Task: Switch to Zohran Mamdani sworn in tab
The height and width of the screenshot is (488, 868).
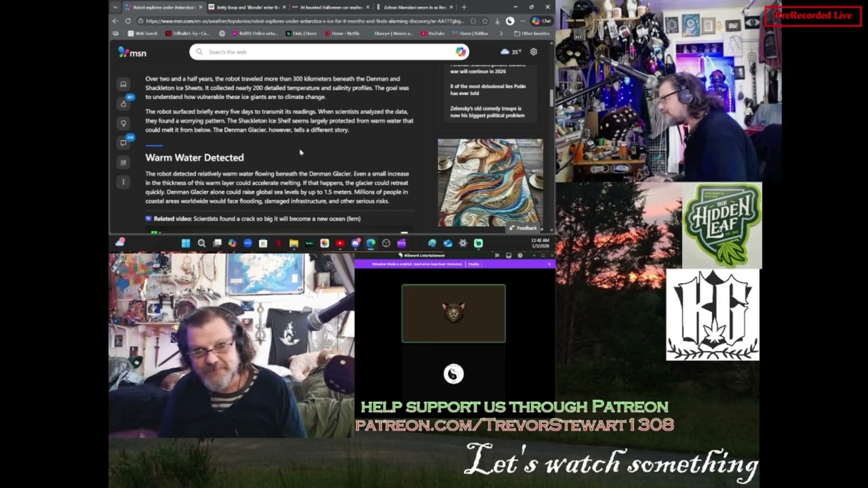Action: pyautogui.click(x=415, y=7)
